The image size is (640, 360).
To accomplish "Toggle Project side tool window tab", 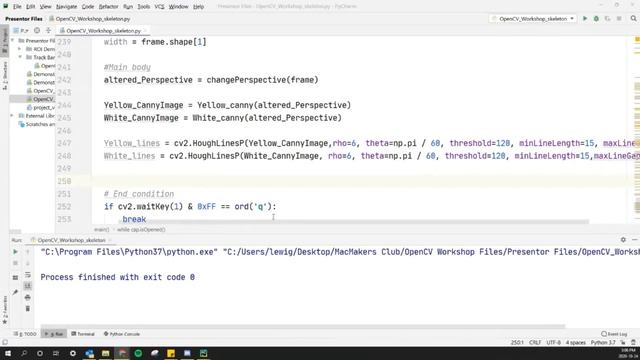I will point(5,41).
